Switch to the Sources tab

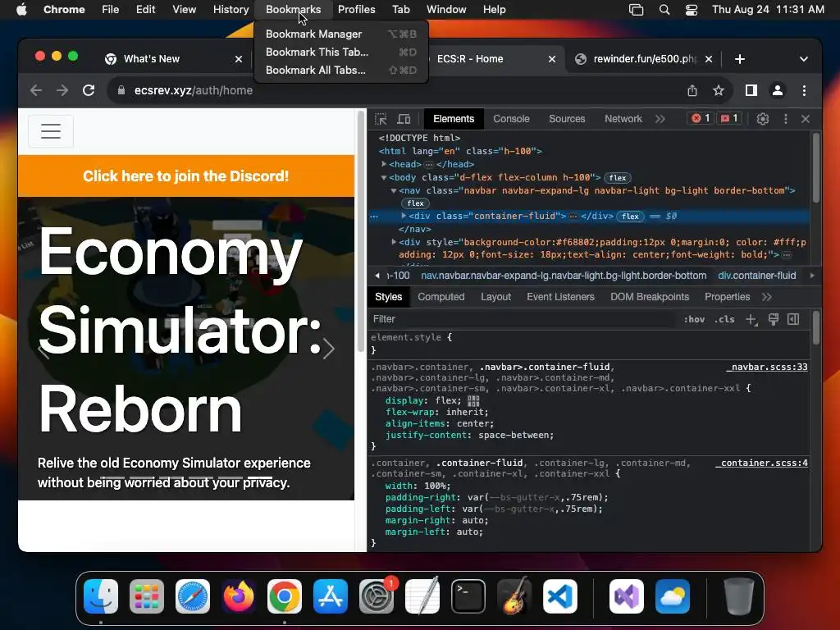tap(567, 119)
